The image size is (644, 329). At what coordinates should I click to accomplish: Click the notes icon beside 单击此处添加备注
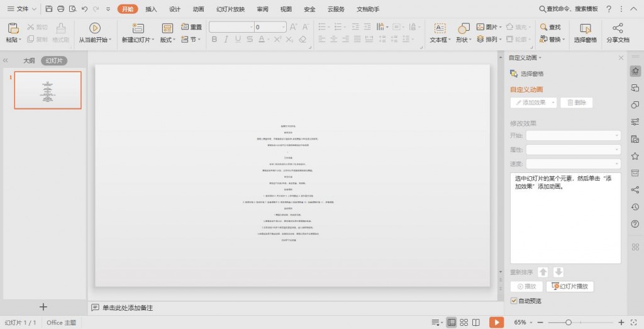95,308
